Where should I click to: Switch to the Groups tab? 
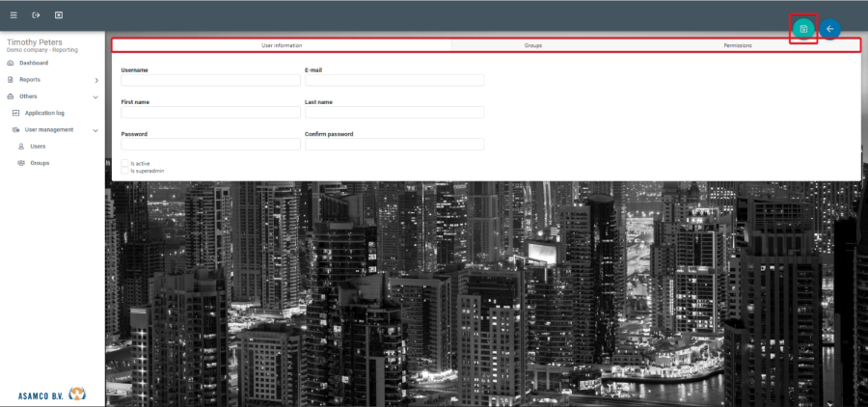(533, 45)
